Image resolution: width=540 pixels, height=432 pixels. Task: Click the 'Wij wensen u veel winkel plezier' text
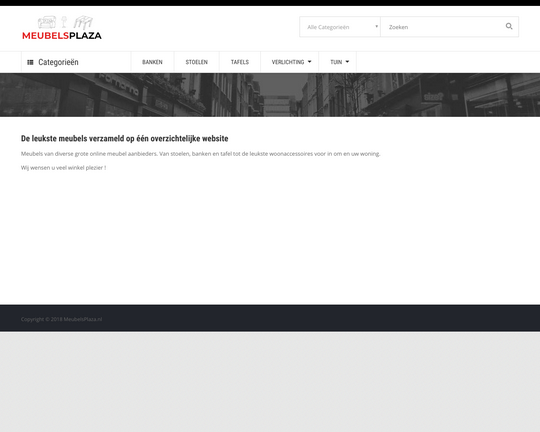pyautogui.click(x=63, y=168)
